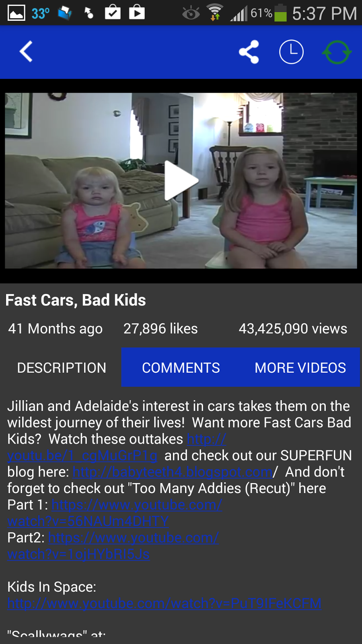Open the gallery picture notification icon
Image resolution: width=362 pixels, height=644 pixels.
16,13
